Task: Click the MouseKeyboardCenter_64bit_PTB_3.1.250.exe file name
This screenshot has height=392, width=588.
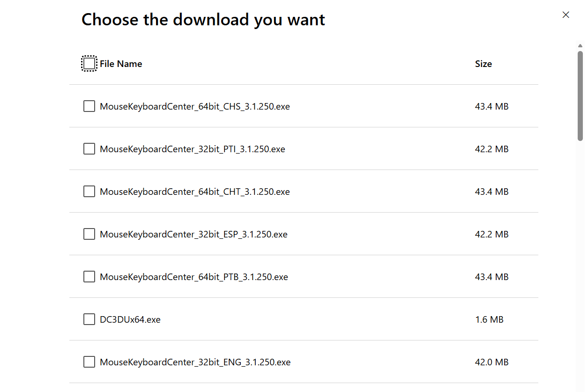Action: coord(194,277)
